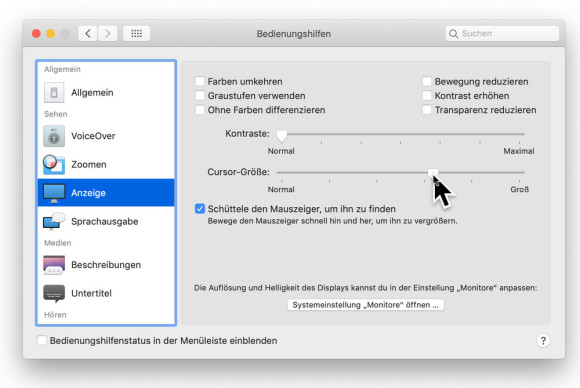Select Sprachausgabe label in the sidebar
580x388 pixels.
pyautogui.click(x=105, y=222)
